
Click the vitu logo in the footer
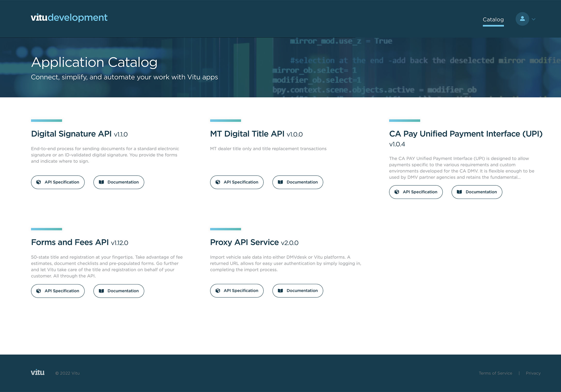(38, 372)
